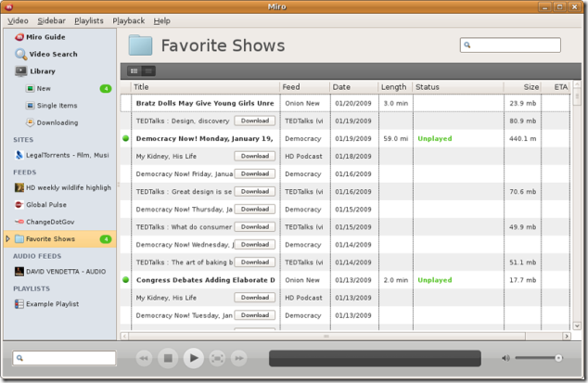Click the large Favorite Shows folder icon
The image size is (588, 383).
[140, 45]
